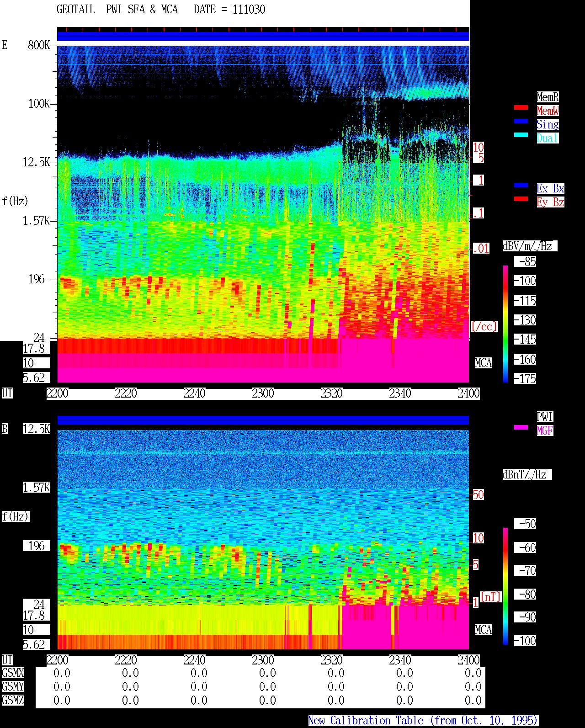The height and width of the screenshot is (728, 585).
Task: Click the cyan Dual legend swatch
Action: 521,135
